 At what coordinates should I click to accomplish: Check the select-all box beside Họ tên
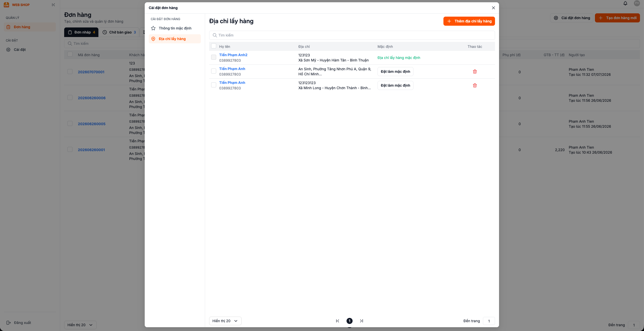(214, 46)
